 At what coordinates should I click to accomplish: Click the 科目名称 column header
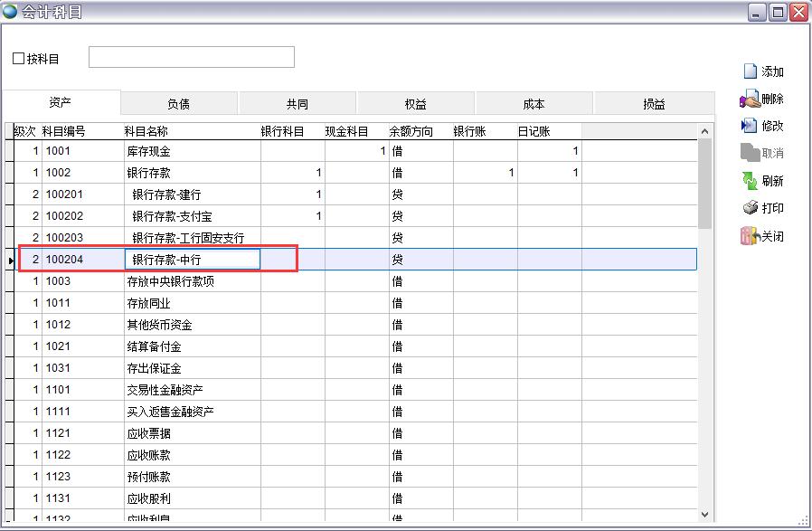(146, 131)
